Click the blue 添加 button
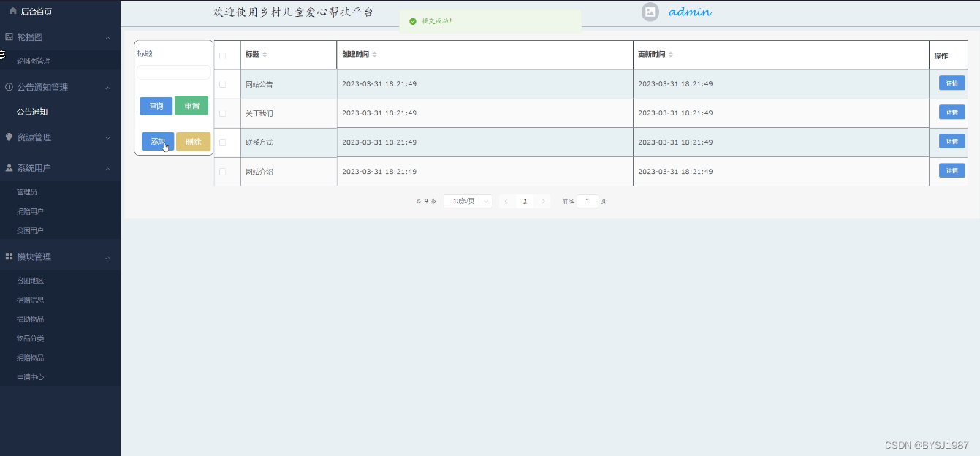This screenshot has height=456, width=980. (x=158, y=142)
